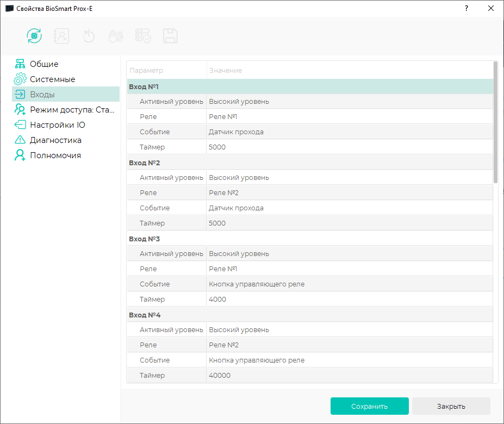Edit Таймер value 4000 of Вход №3

pyautogui.click(x=350, y=300)
